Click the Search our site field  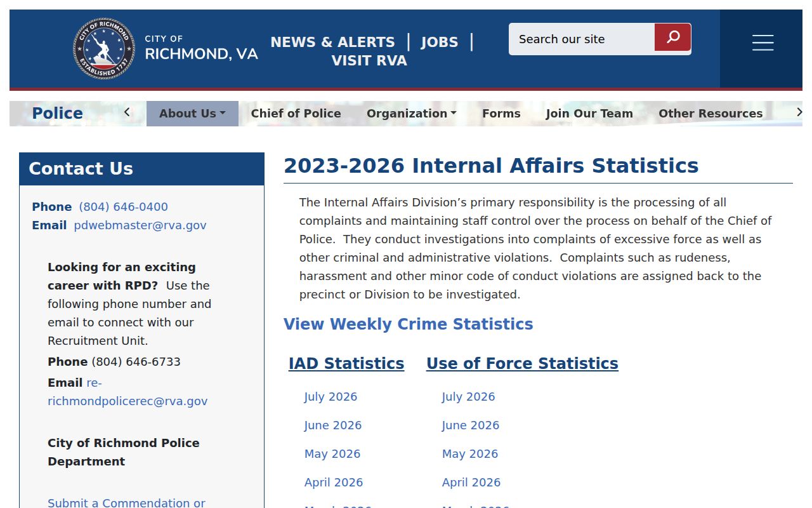click(582, 39)
